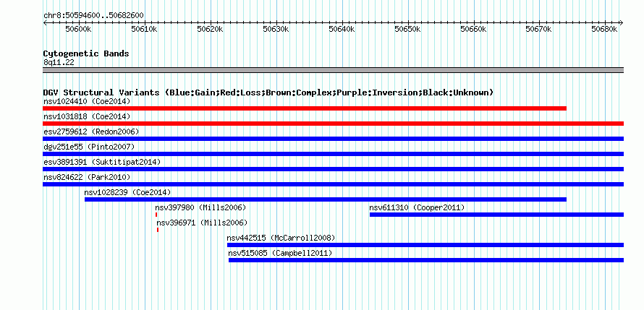The width and height of the screenshot is (644, 310).
Task: Open variant label esv2759612 (Redon2006)
Action: click(92, 132)
